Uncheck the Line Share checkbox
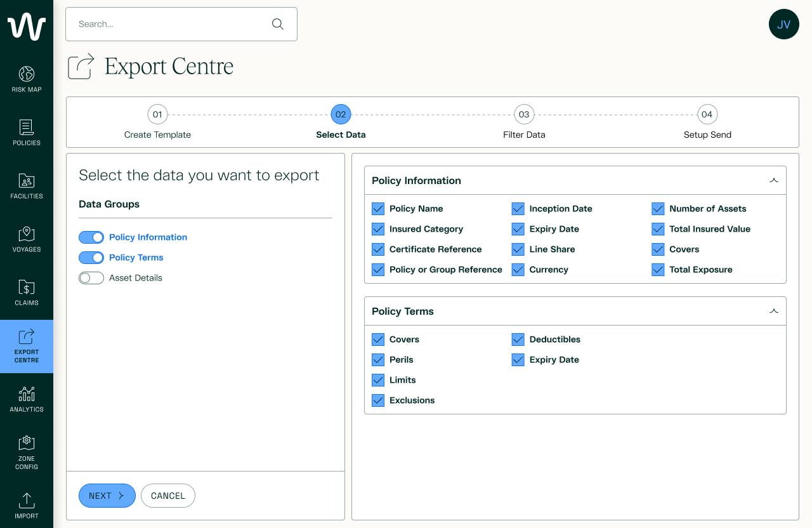 (518, 249)
